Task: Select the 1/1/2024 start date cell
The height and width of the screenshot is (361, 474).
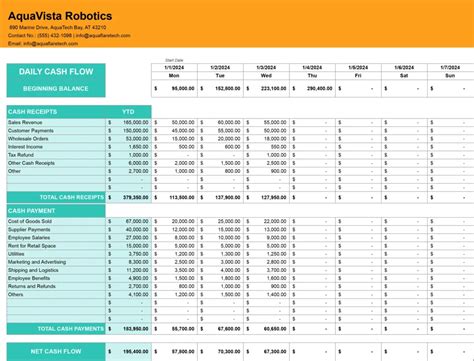Action: click(x=174, y=67)
